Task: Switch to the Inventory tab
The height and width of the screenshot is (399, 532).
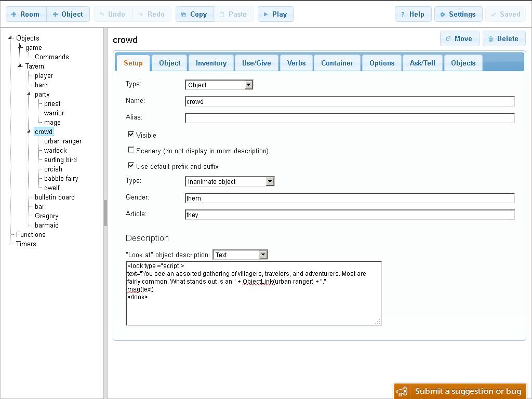Action: [211, 63]
